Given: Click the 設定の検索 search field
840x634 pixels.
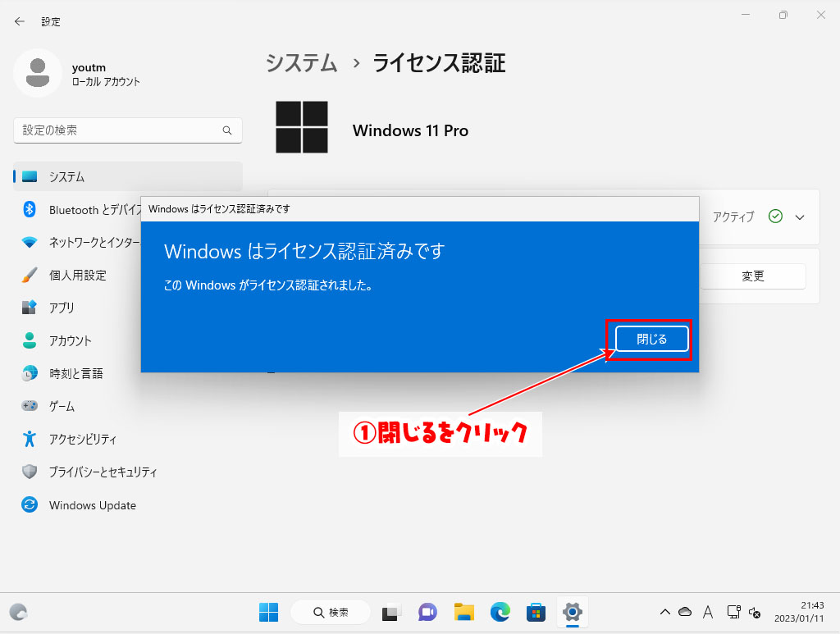Looking at the screenshot, I should coord(127,130).
